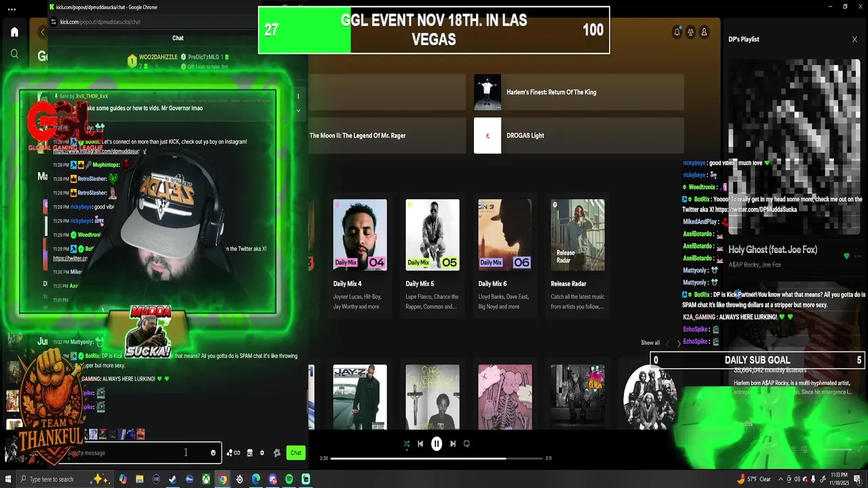
Task: Open Daily Mix 4 cover
Action: click(360, 235)
